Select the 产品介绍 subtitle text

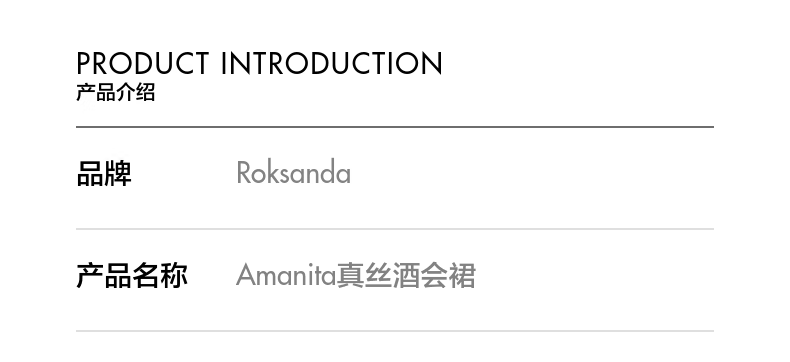116,93
